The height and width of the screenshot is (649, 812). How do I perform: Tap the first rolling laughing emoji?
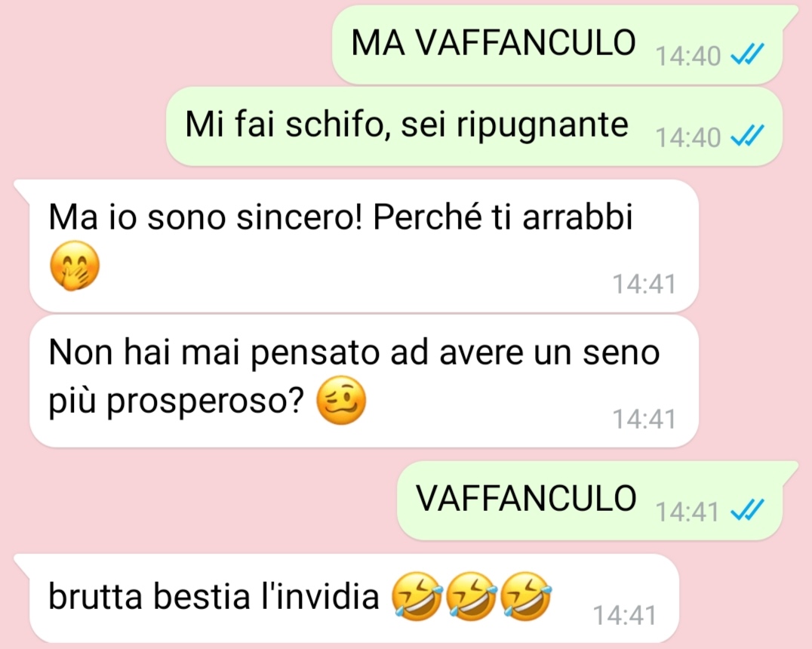(x=417, y=596)
